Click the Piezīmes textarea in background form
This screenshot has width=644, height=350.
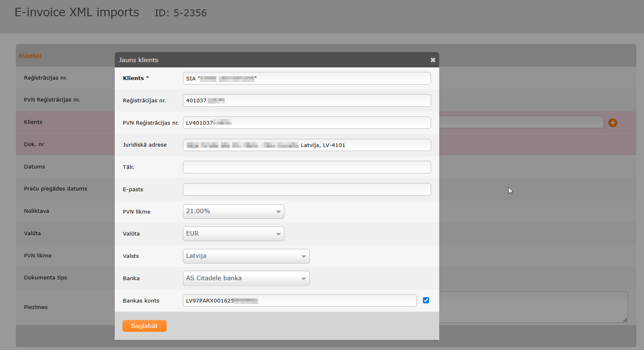click(534, 307)
